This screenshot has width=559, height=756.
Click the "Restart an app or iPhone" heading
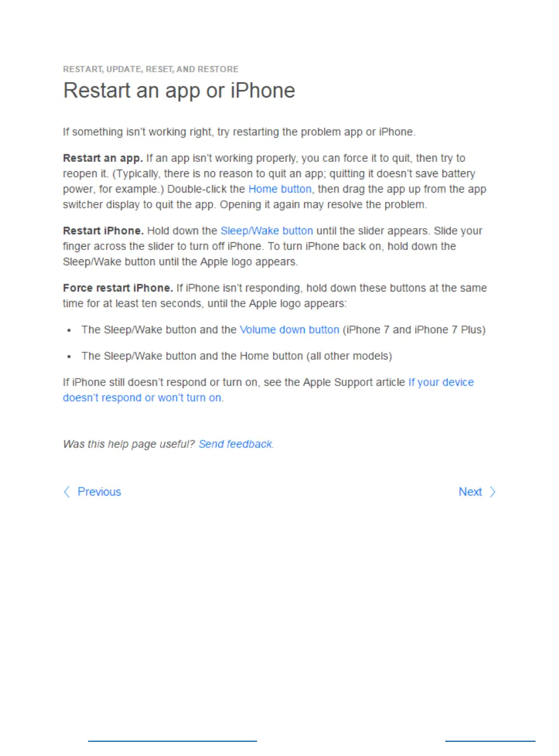(179, 90)
